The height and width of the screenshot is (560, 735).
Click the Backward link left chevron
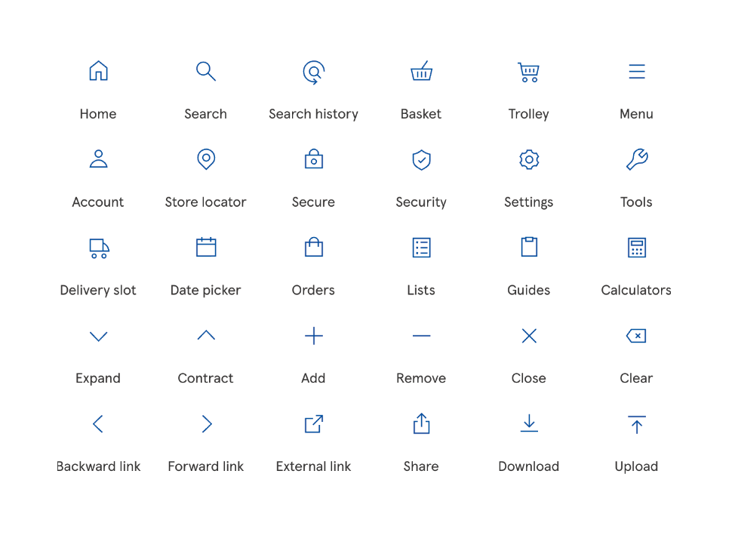97,423
